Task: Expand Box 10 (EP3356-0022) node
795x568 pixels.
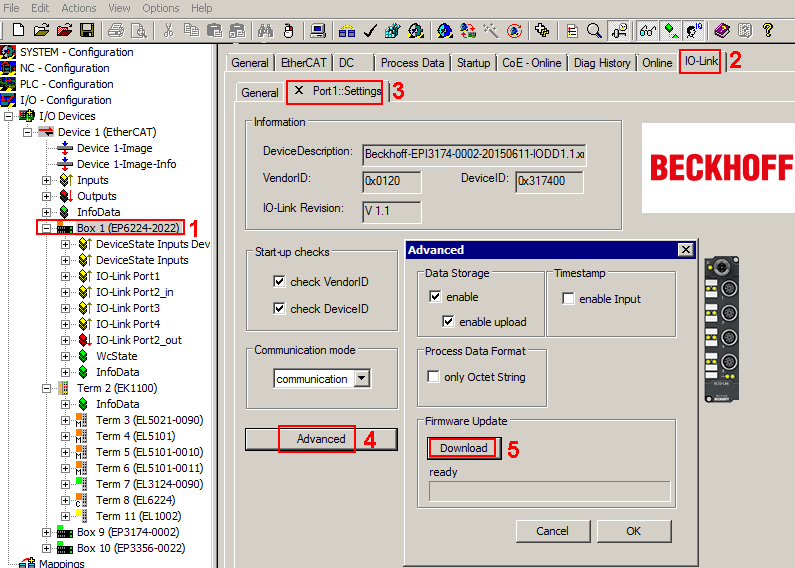Action: (x=46, y=549)
